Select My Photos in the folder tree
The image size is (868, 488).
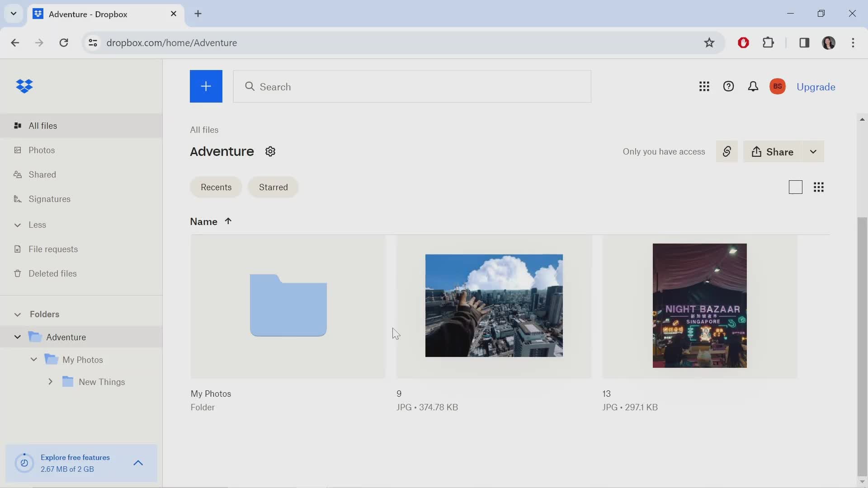[x=83, y=359]
